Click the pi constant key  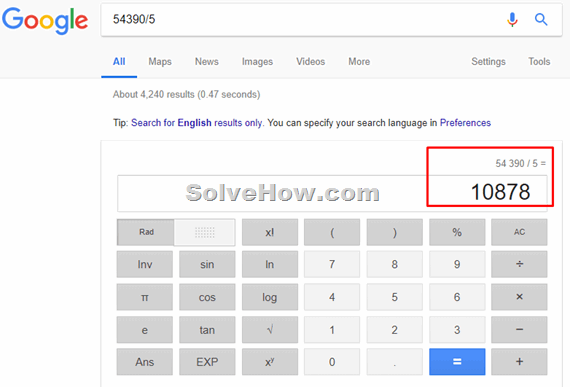click(x=145, y=297)
